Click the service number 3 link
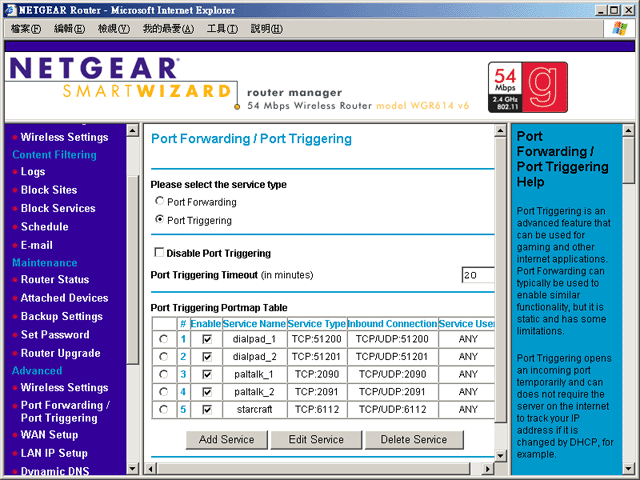The width and height of the screenshot is (640, 480). click(x=183, y=374)
